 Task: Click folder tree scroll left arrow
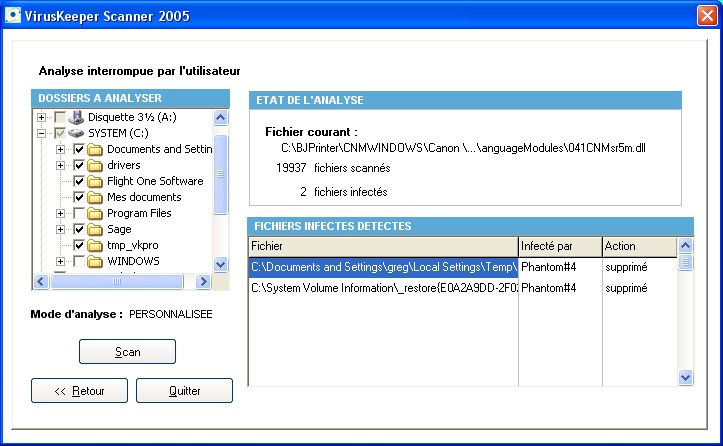(x=41, y=281)
